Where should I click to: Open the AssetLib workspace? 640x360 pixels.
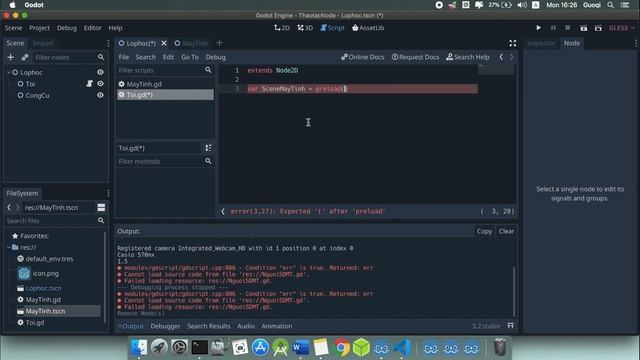pyautogui.click(x=368, y=28)
